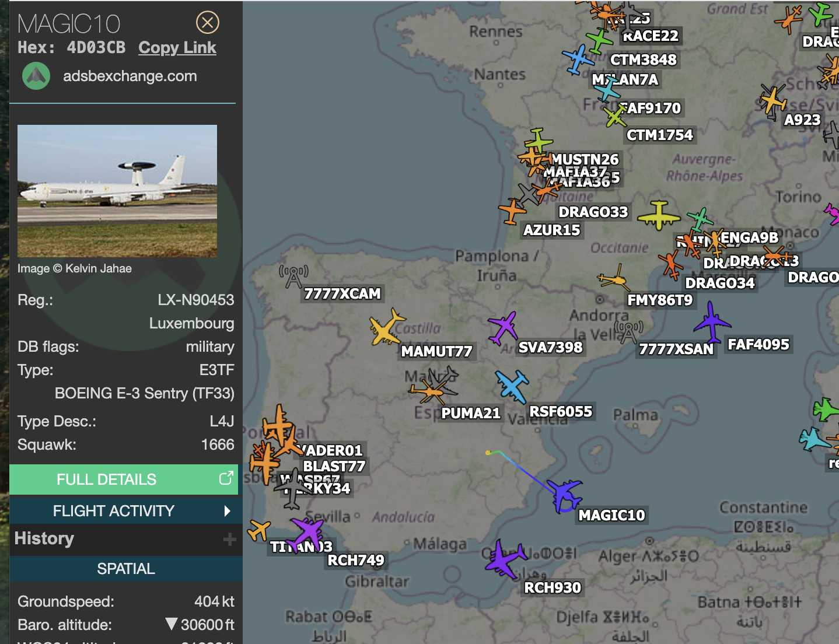The height and width of the screenshot is (644, 839).
Task: Click the Copy Link hyperlink
Action: point(177,48)
